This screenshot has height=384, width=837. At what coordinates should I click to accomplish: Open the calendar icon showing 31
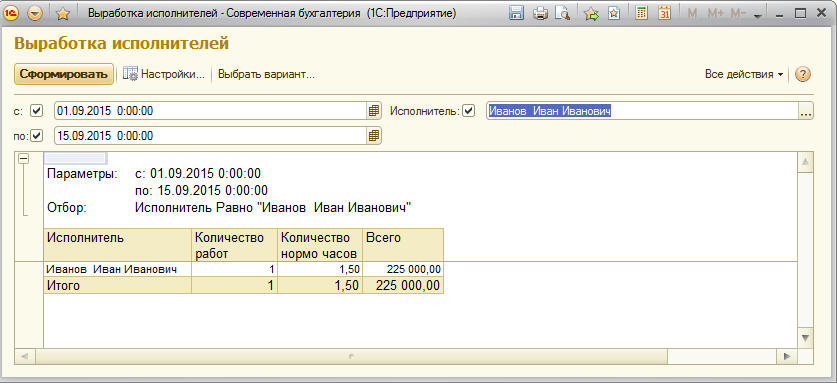click(x=665, y=14)
